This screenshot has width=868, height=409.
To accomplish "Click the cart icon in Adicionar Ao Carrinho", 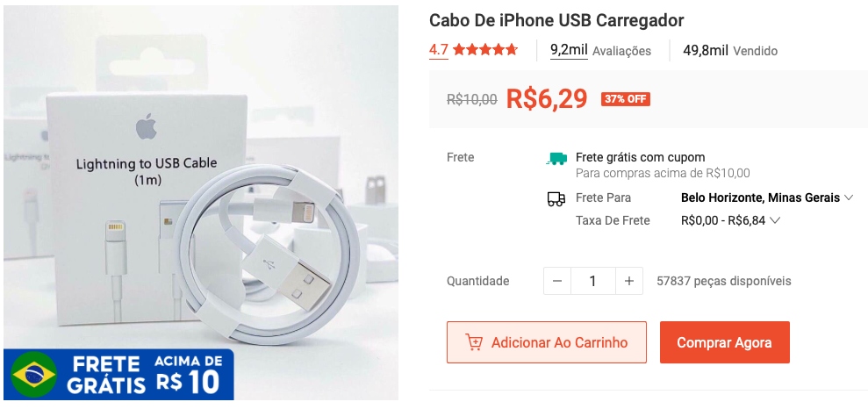I will tap(474, 342).
